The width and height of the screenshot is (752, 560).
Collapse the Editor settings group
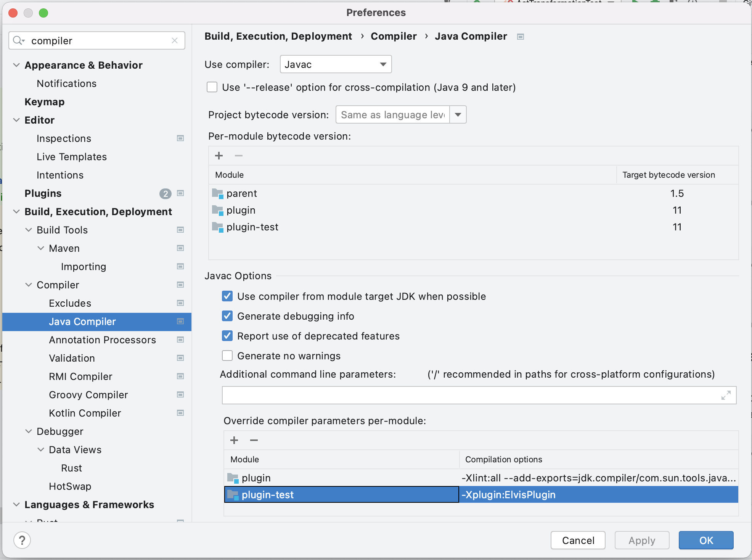pyautogui.click(x=16, y=120)
